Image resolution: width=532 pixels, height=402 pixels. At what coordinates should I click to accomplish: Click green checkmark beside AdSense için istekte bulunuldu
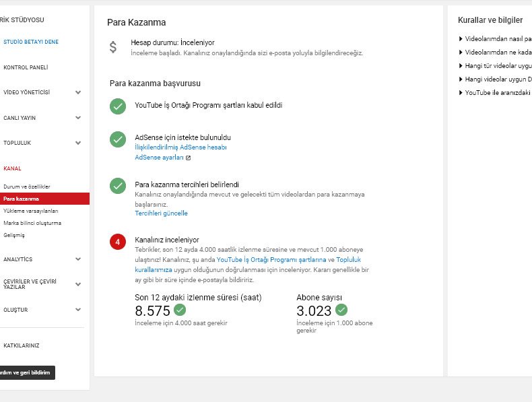(x=118, y=139)
